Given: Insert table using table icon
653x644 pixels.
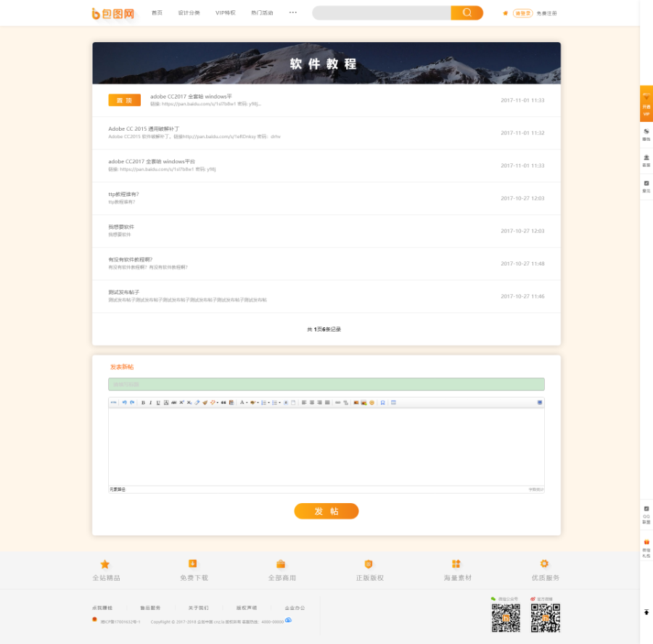Looking at the screenshot, I should pyautogui.click(x=393, y=403).
